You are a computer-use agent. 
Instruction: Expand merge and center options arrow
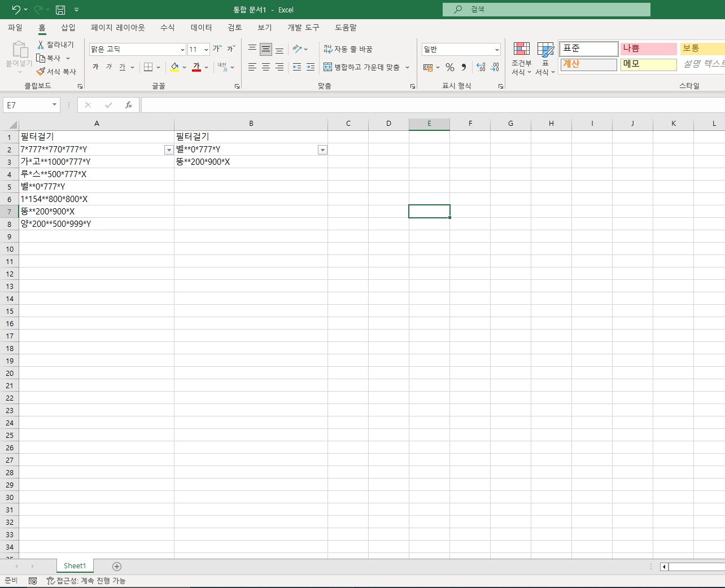point(407,67)
